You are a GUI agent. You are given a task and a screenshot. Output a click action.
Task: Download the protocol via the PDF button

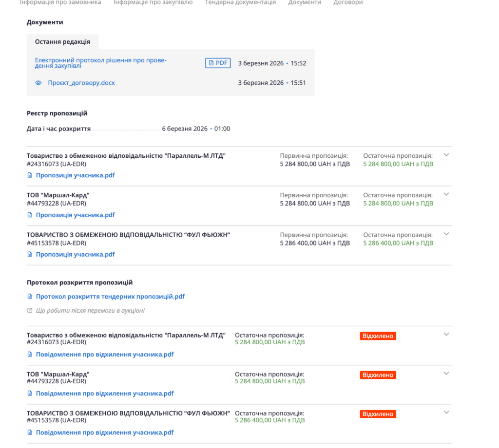coord(218,63)
